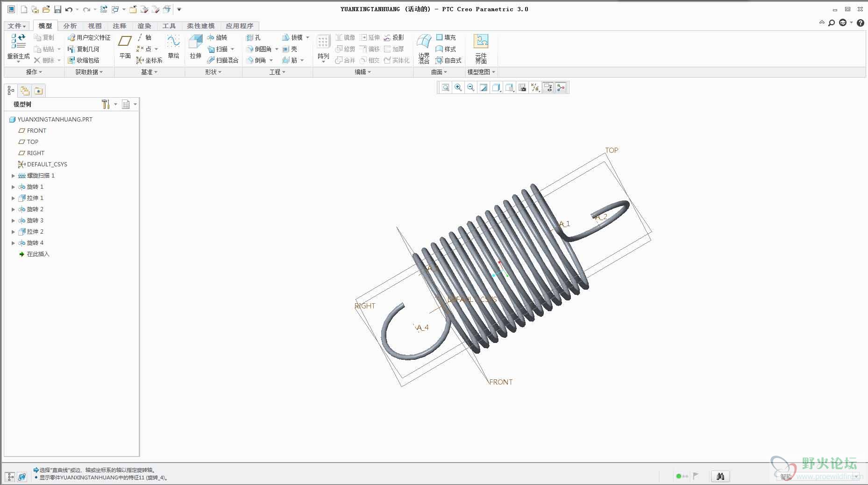Click the 阵列 pattern tool
The height and width of the screenshot is (485, 868).
[323, 48]
